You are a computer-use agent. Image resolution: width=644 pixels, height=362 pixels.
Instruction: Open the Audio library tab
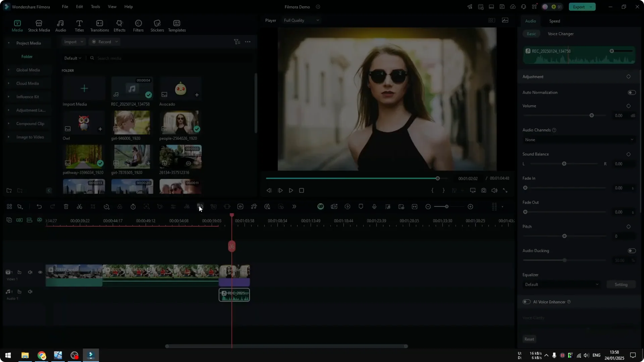click(x=60, y=26)
